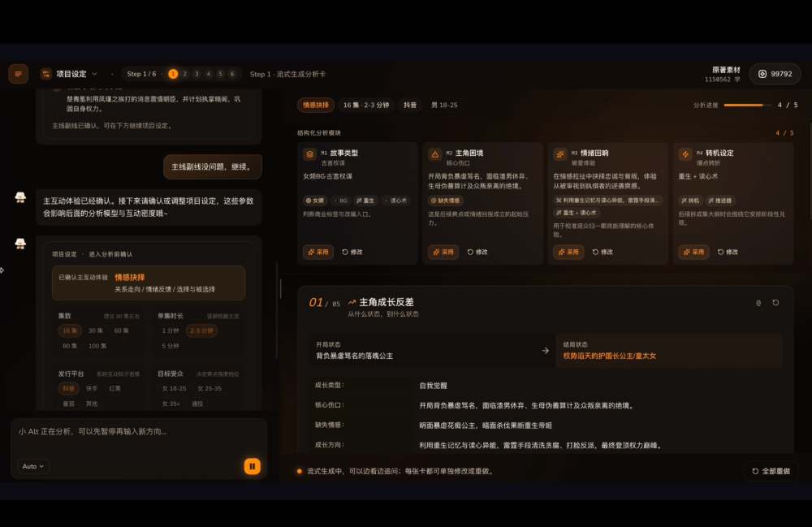Open the 99792 credits balance button
Screen dimensions: 812x527
[775, 74]
